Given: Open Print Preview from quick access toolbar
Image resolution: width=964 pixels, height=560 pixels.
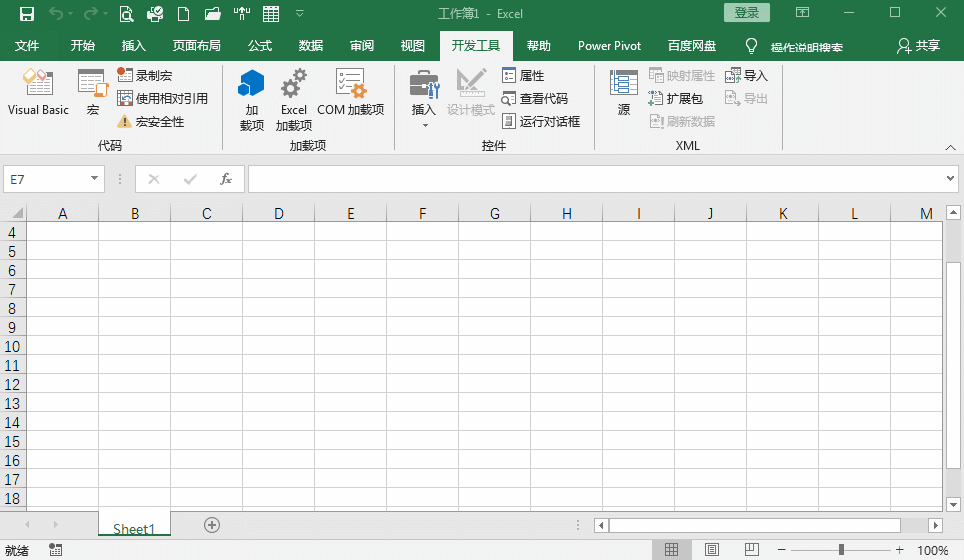Looking at the screenshot, I should point(126,14).
